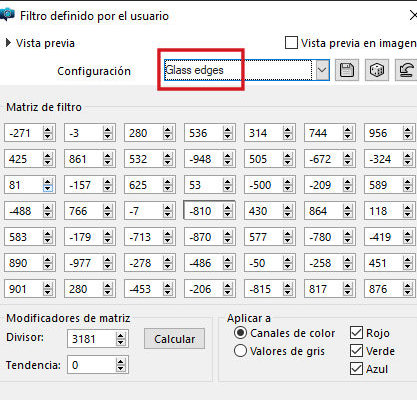Increase the Tendencia value with its spinner

120,361
